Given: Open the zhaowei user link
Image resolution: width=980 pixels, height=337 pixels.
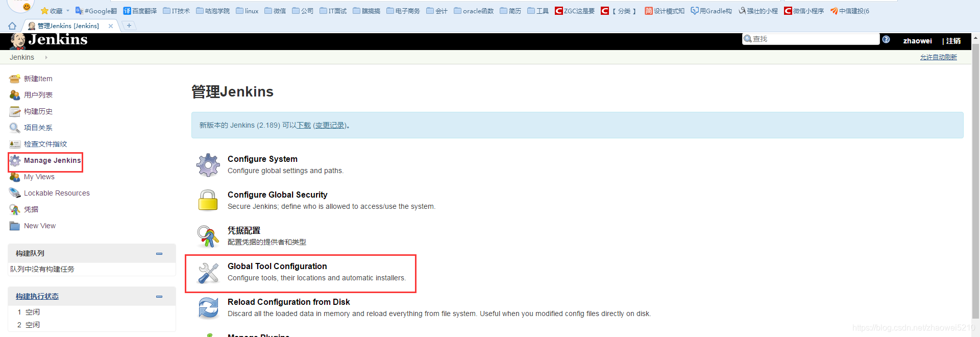Looking at the screenshot, I should pyautogui.click(x=917, y=41).
